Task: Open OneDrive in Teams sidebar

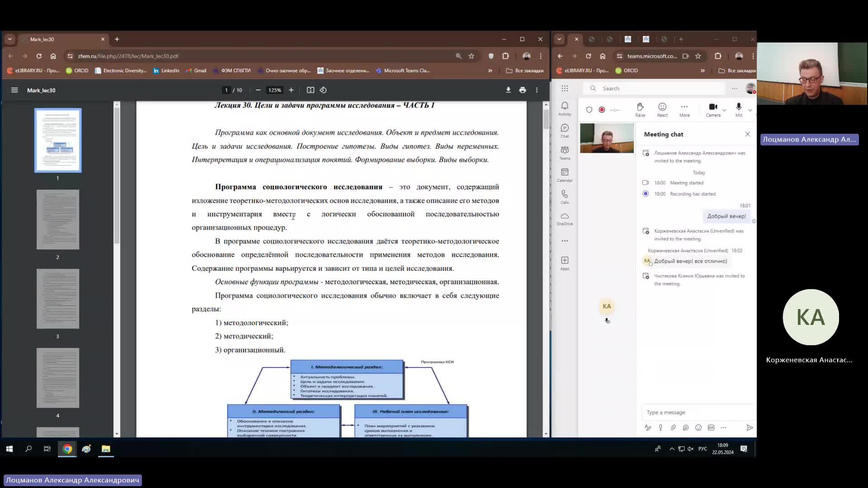Action: coord(565,219)
